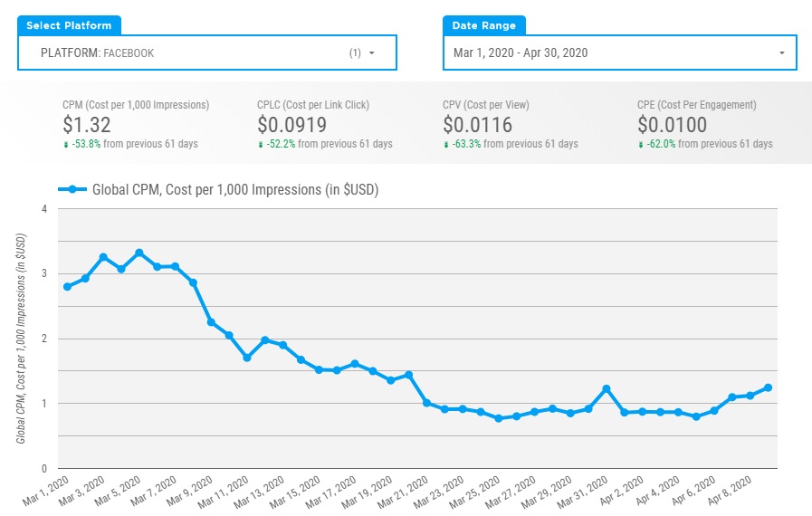Click the Select Platform label tab
This screenshot has width=812, height=516.
coord(69,25)
